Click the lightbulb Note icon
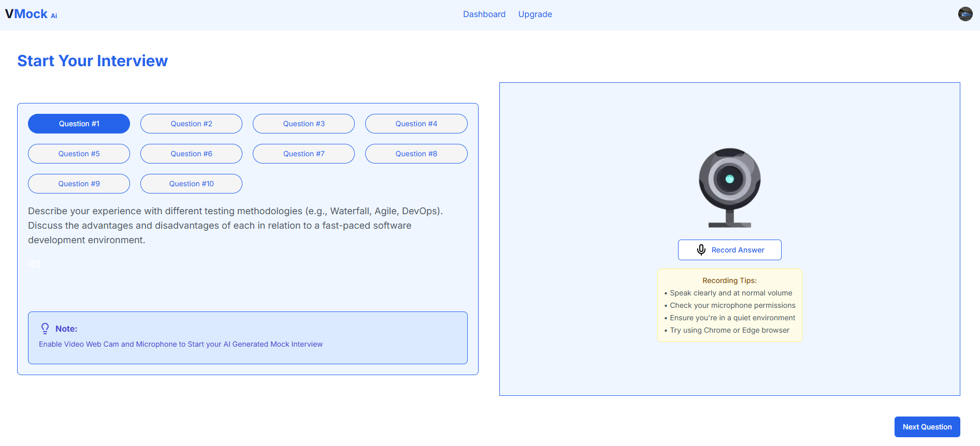 45,329
